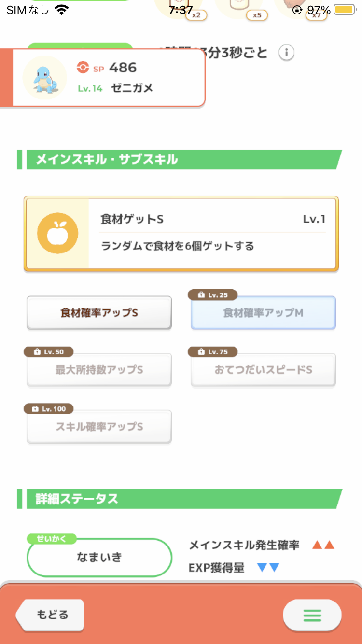Tap the apple icon of 食材ゲットS

click(x=57, y=235)
